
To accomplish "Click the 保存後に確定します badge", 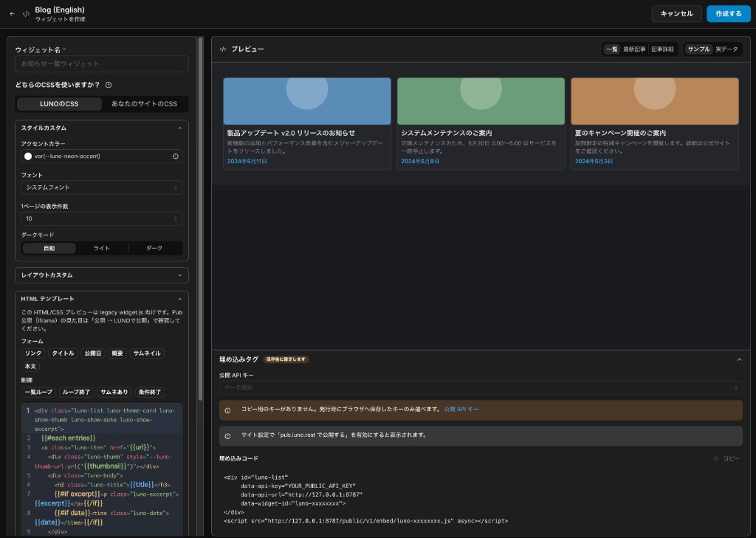I will (286, 359).
